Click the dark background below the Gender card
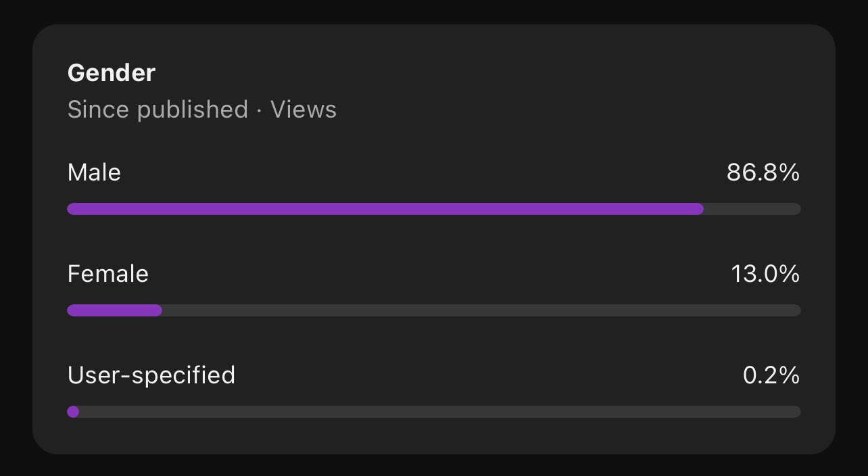This screenshot has width=868, height=476. (x=434, y=467)
